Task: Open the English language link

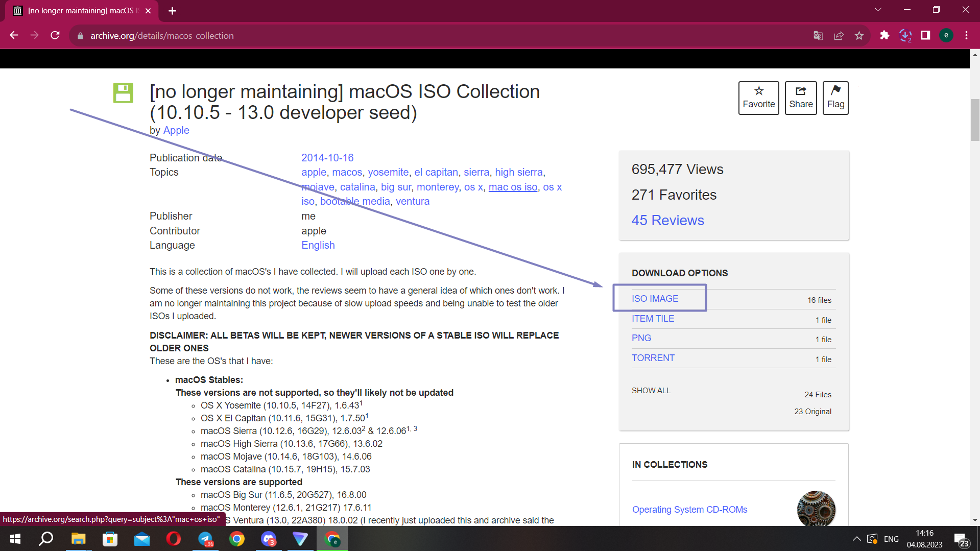Action: tap(318, 245)
